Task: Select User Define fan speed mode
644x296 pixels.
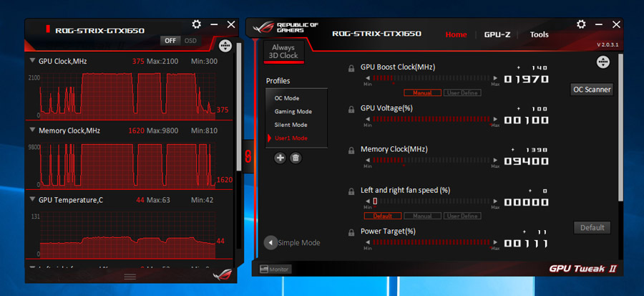Action: click(x=462, y=216)
